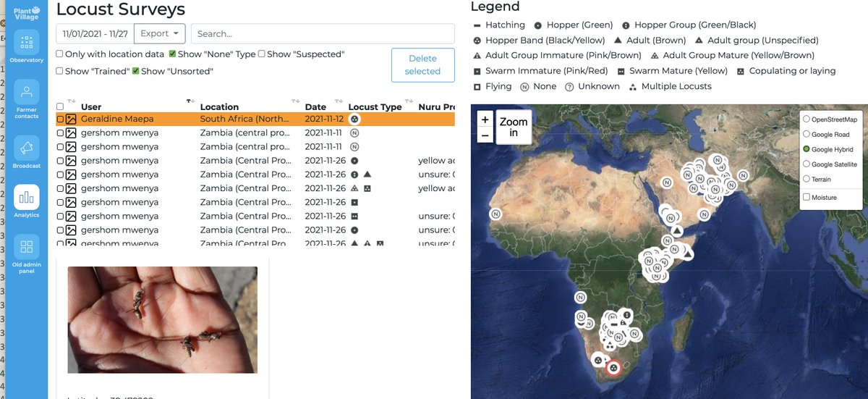
Task: Tick the Show "Trained" checkbox
Action: click(60, 71)
